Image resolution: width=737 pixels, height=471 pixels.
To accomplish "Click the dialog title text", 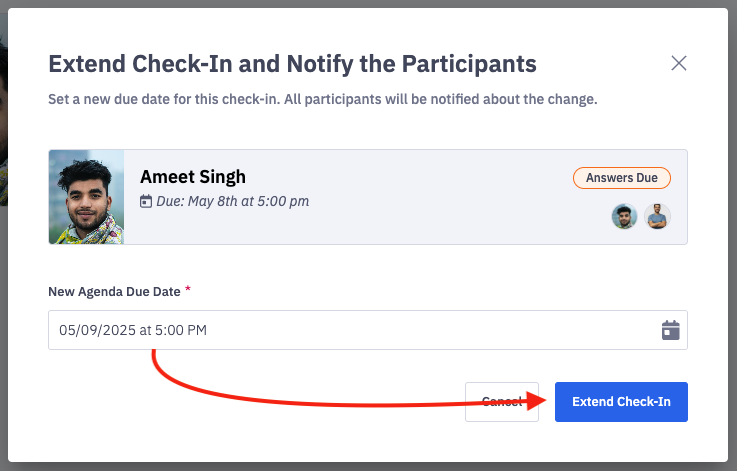I will pyautogui.click(x=292, y=64).
